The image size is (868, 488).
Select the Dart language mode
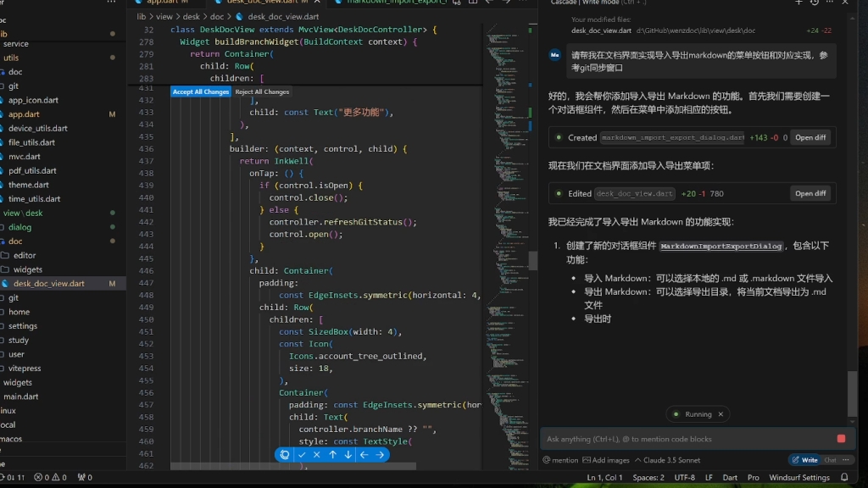point(730,477)
